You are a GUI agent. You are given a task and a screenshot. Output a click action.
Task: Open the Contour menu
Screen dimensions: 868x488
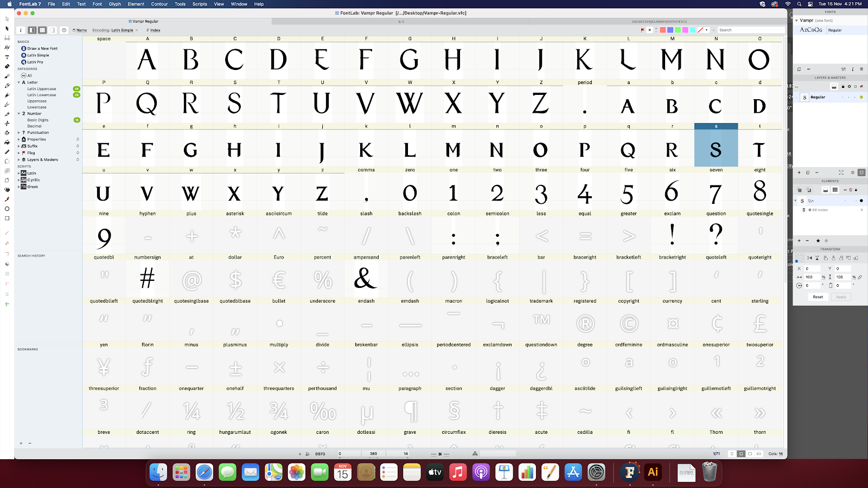pos(159,4)
